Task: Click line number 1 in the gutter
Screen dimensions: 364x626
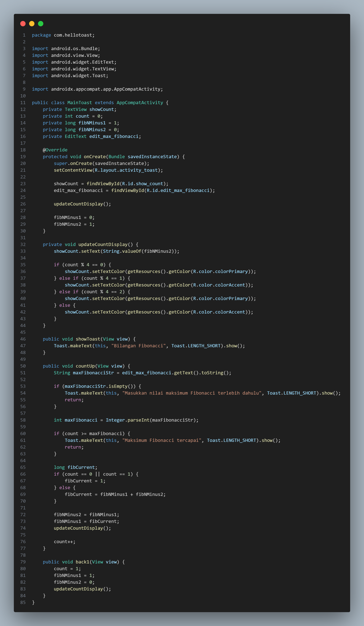Action: [x=24, y=35]
